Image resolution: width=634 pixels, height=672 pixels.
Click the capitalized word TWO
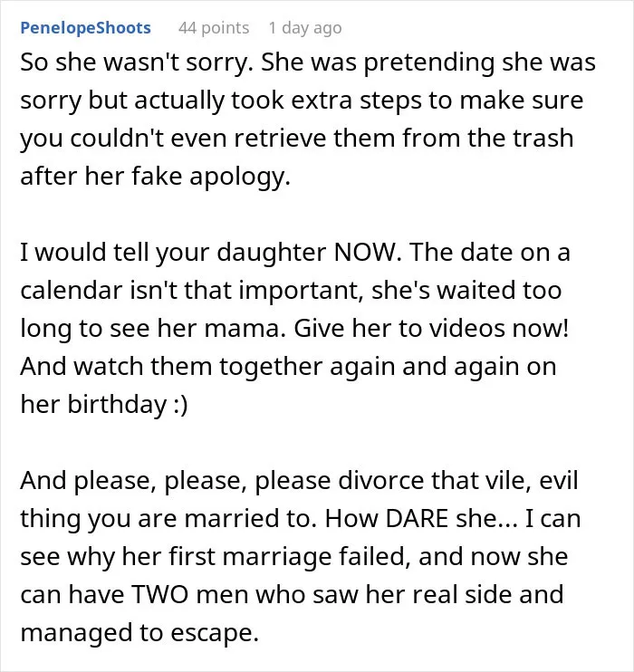[x=159, y=595]
